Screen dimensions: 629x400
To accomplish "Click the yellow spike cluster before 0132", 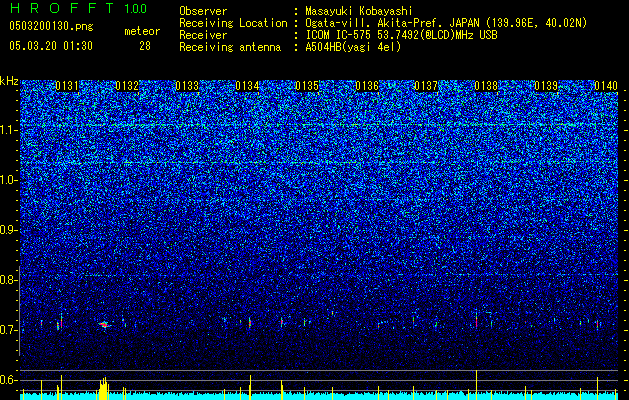I will (104, 388).
